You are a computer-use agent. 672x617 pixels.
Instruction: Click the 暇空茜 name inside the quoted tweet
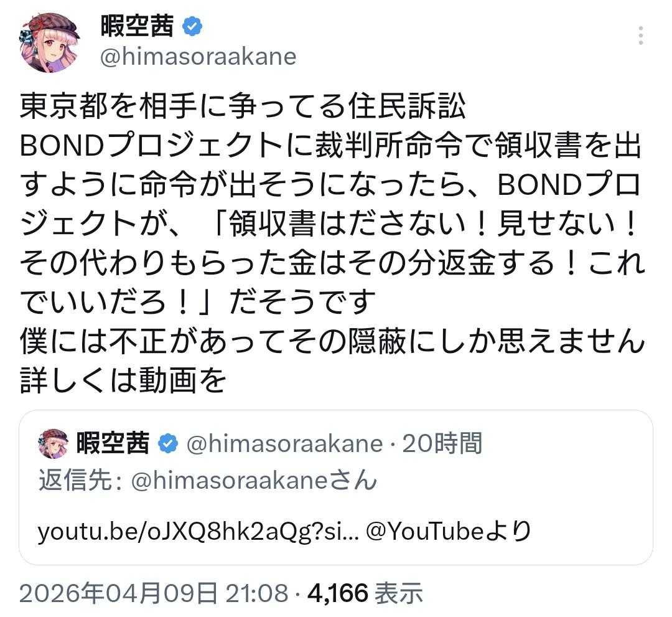coord(113,443)
